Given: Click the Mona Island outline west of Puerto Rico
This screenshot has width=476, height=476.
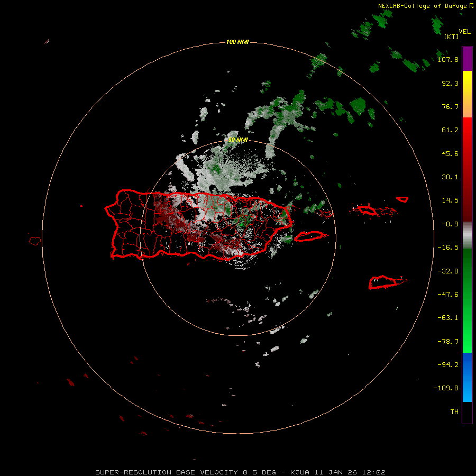Looking at the screenshot, I should pyautogui.click(x=35, y=241).
